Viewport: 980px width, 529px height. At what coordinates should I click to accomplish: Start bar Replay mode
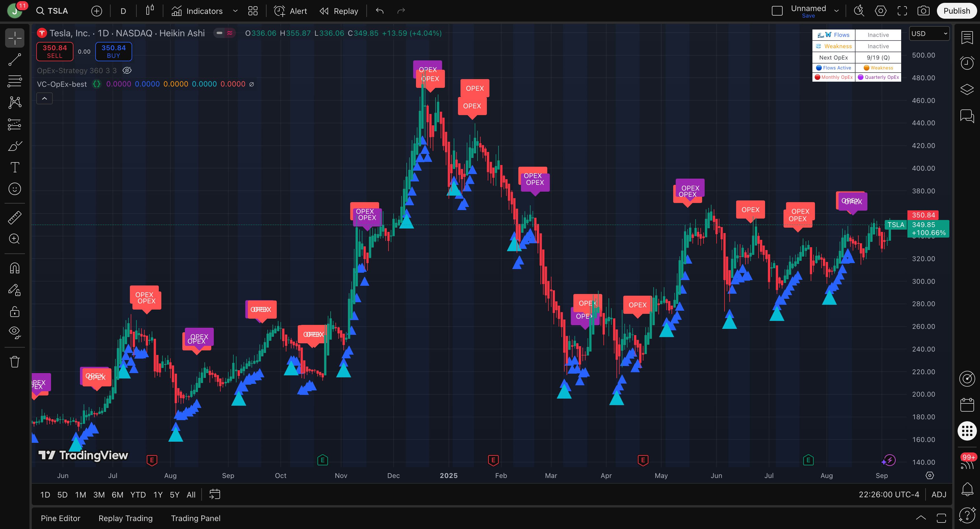point(339,11)
